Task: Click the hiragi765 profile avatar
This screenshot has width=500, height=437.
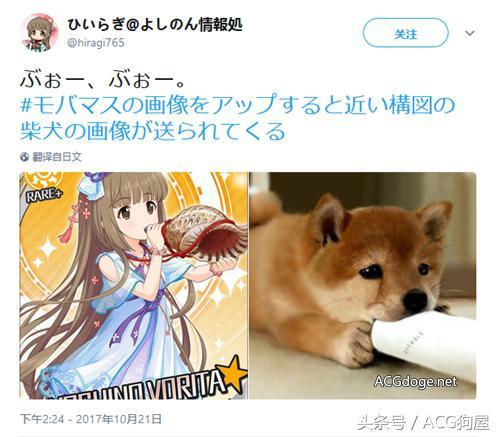Action: coord(40,32)
